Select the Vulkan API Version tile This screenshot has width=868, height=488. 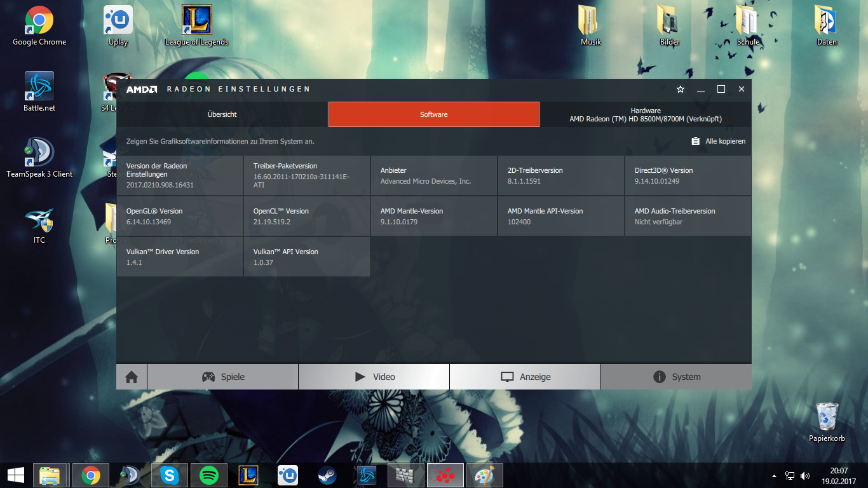click(307, 257)
